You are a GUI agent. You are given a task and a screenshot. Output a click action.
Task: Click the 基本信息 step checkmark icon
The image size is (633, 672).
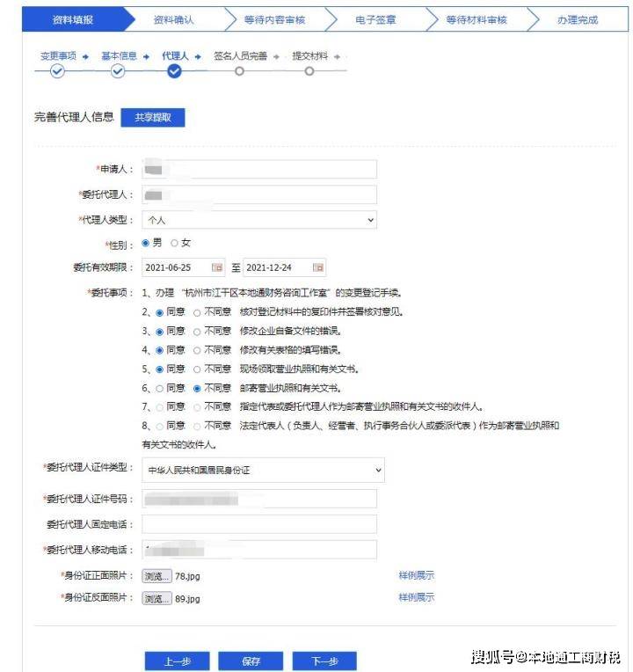[x=118, y=72]
